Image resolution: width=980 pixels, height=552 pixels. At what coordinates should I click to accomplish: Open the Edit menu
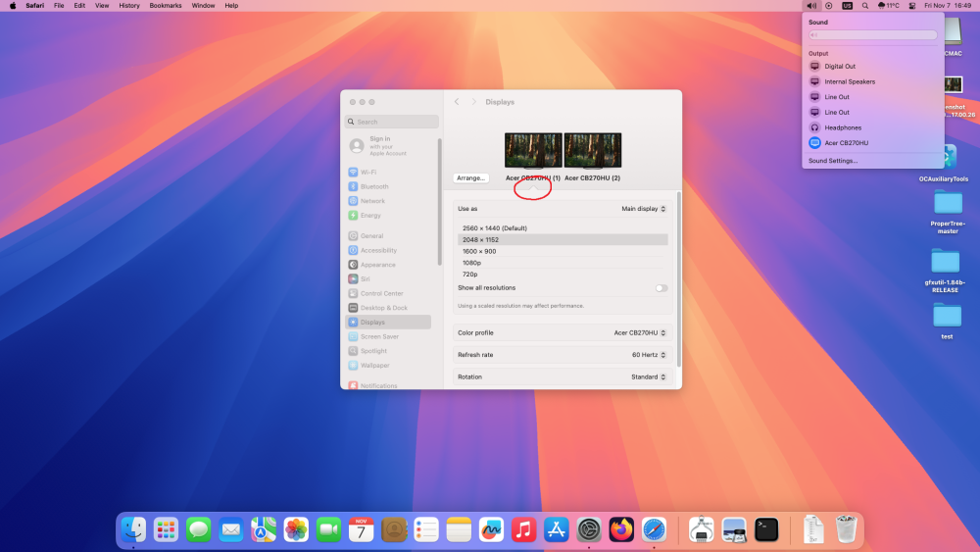[79, 6]
